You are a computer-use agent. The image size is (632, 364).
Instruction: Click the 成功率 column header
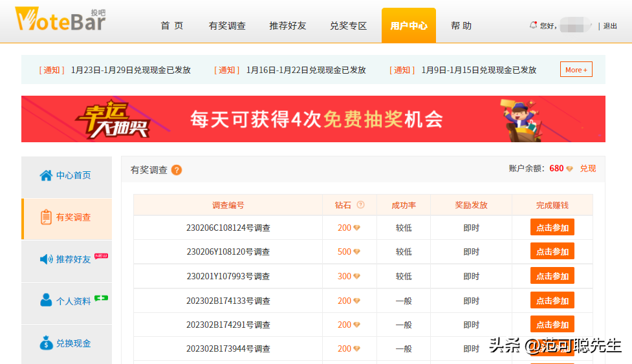coord(404,206)
